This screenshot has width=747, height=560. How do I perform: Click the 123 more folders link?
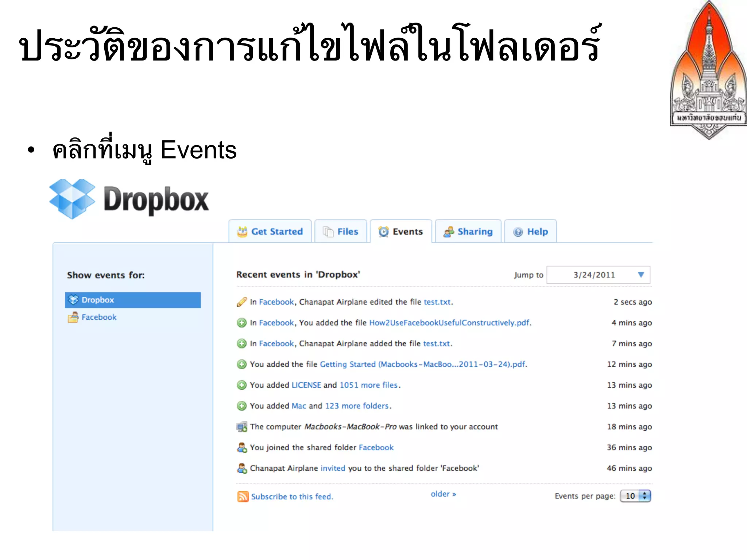(x=357, y=406)
